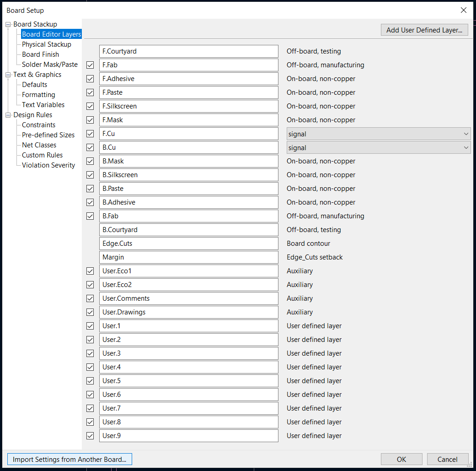Toggle the F.Cu layer checkbox

coord(90,134)
